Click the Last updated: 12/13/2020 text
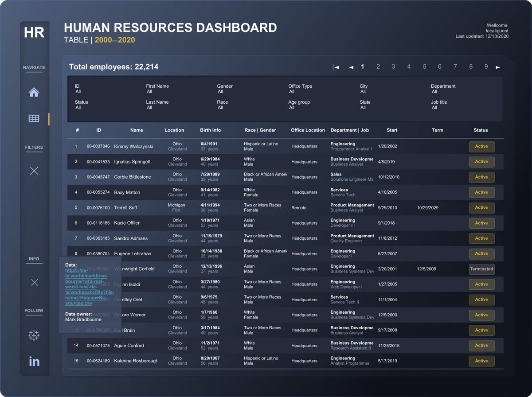Screen dimensions: 532x397 coord(482,36)
